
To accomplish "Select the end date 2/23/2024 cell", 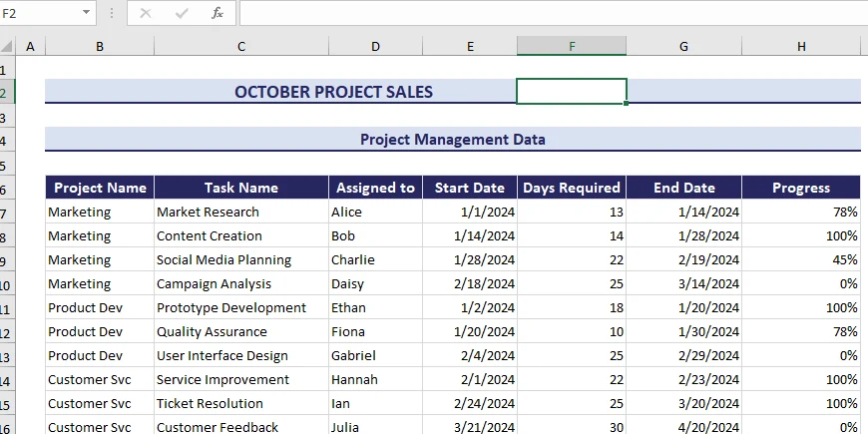I will 683,379.
